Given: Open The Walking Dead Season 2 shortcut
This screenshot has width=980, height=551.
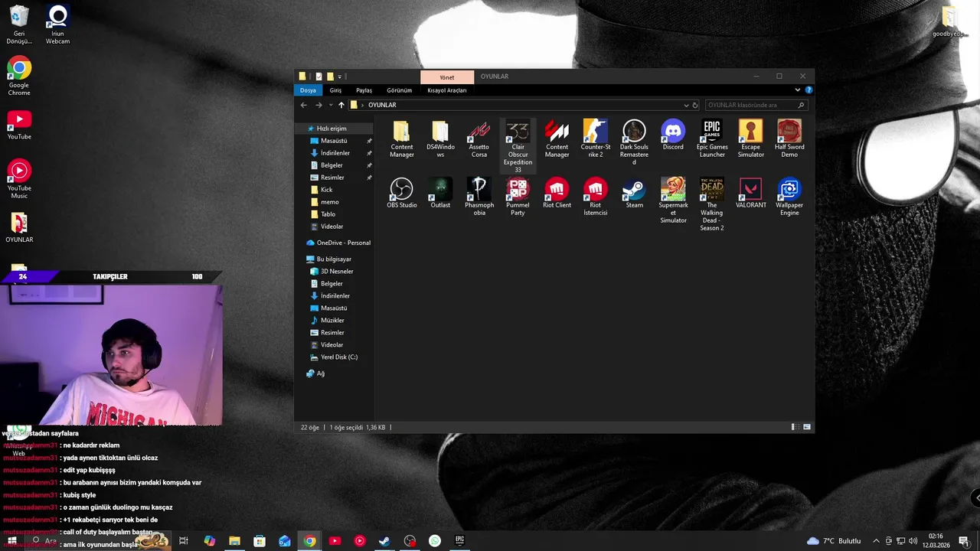Looking at the screenshot, I should [x=712, y=204].
